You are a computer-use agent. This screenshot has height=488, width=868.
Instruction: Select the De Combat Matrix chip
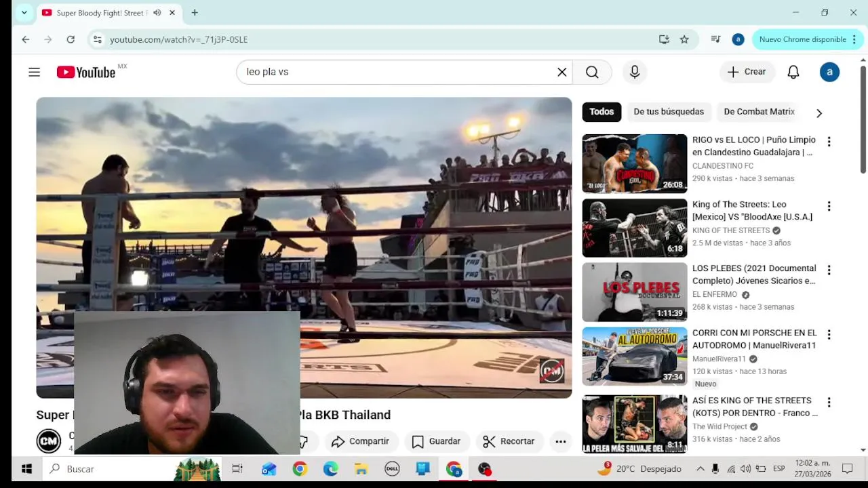[759, 112]
